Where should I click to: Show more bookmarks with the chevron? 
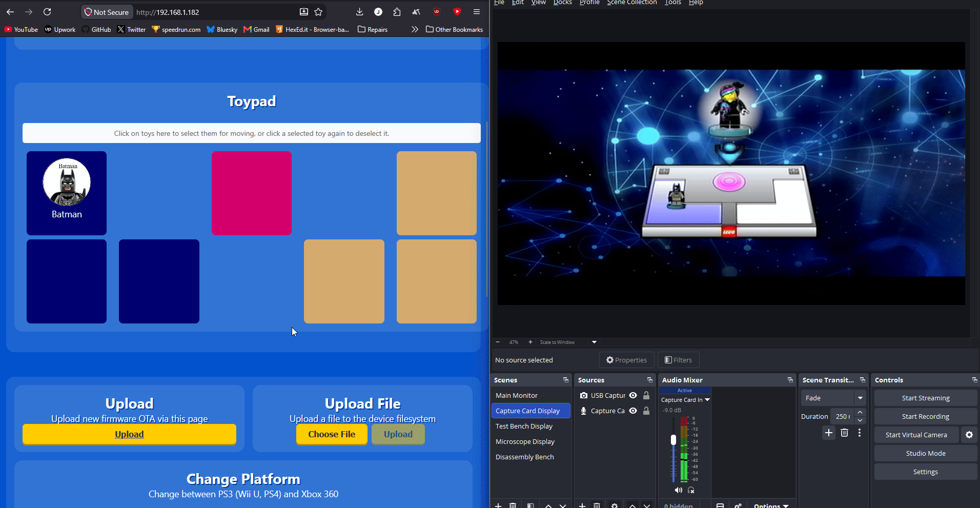(415, 29)
